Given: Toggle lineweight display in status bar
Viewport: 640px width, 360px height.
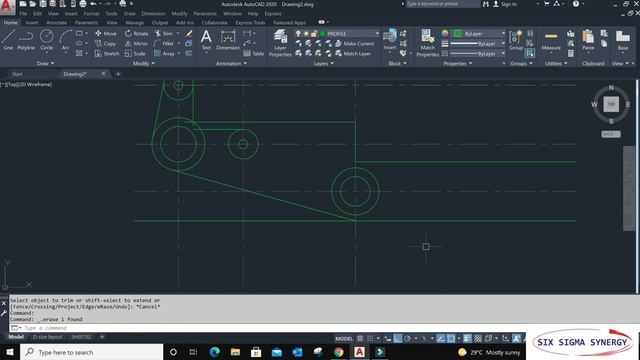Looking at the screenshot, I should (467, 338).
